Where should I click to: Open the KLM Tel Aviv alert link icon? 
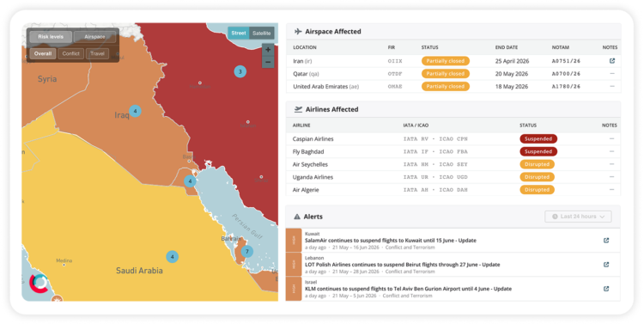pos(606,289)
